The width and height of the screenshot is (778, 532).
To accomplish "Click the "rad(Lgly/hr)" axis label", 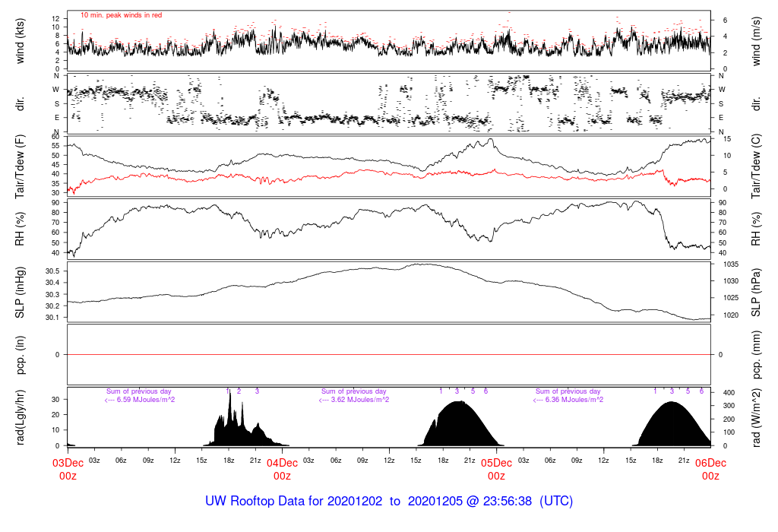I will 21,418.
